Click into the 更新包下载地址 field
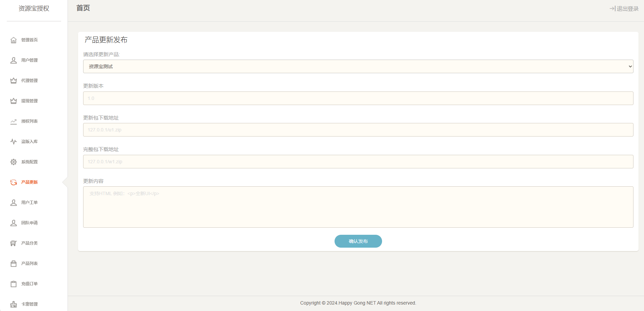The image size is (644, 311). [358, 130]
